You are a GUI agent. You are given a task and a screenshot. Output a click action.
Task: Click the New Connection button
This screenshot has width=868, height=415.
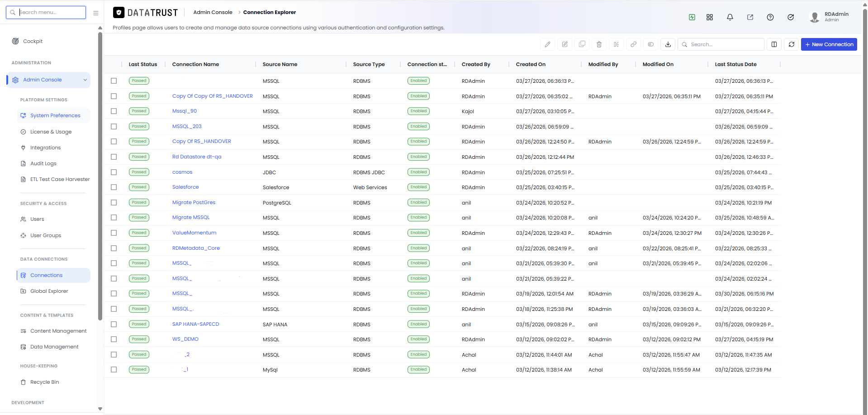tap(829, 44)
